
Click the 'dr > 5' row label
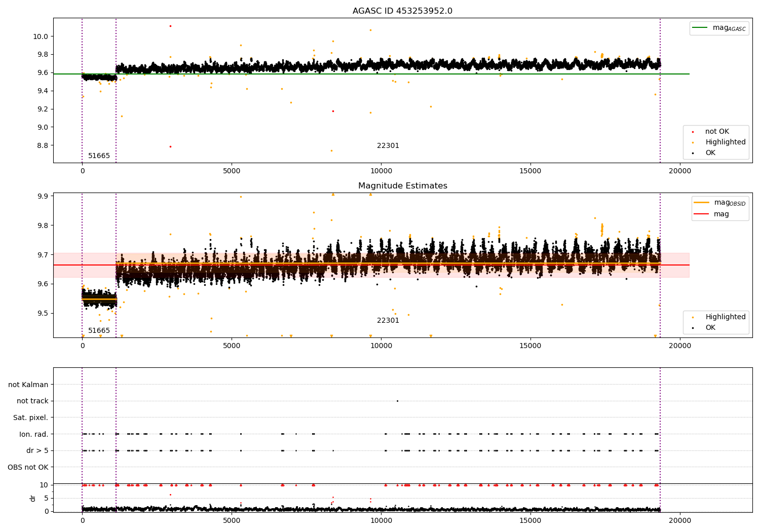37,451
